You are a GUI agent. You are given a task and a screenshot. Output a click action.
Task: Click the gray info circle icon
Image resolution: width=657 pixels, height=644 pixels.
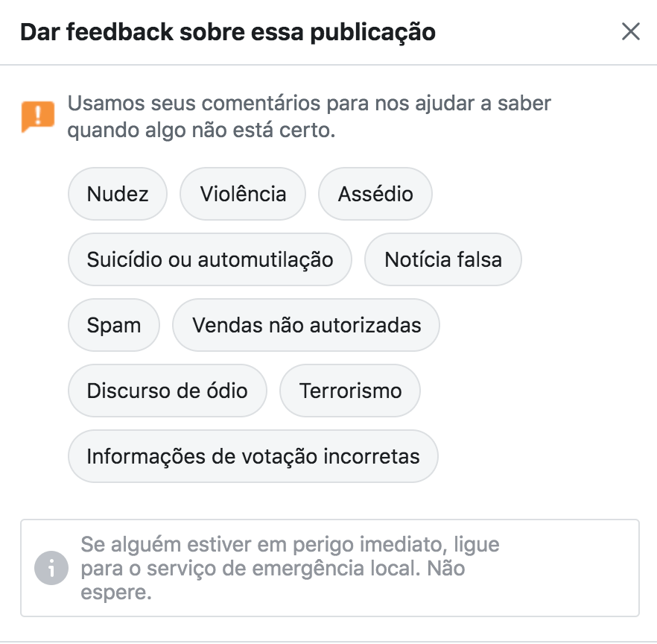coord(51,568)
